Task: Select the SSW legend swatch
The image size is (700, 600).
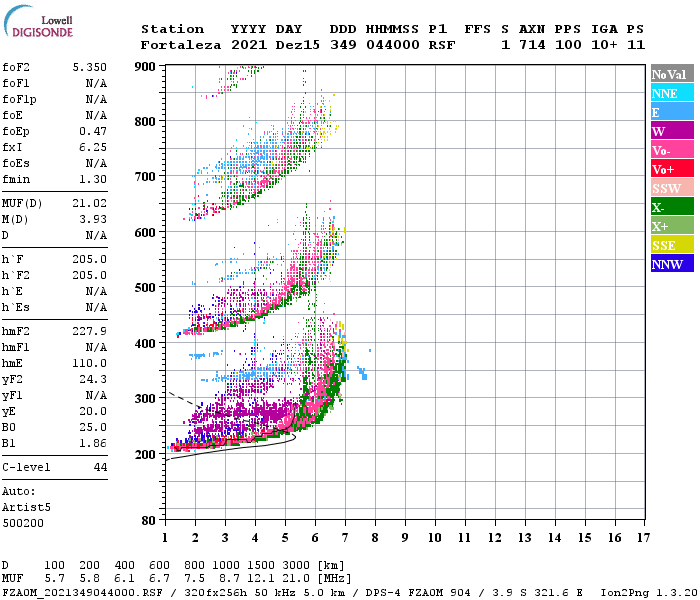Action: [672, 188]
